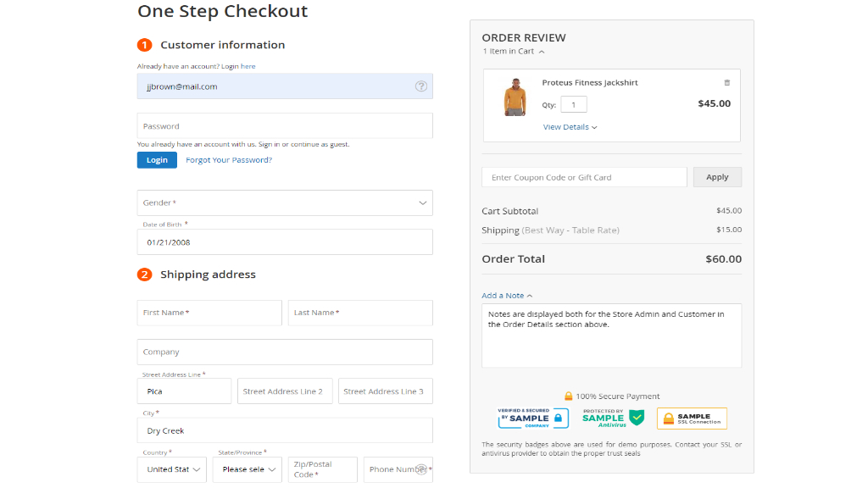Open the Forgot Your Password link
Viewport: 868px width, 488px height.
tap(229, 160)
